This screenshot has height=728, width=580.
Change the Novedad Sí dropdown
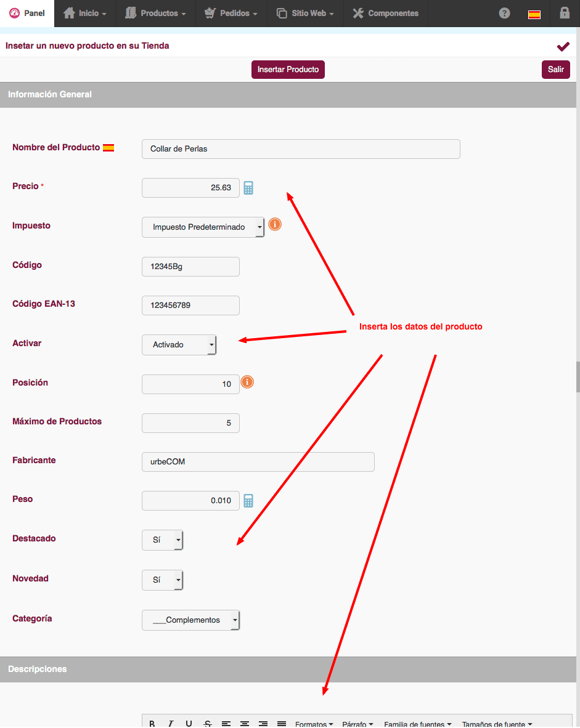coord(162,580)
